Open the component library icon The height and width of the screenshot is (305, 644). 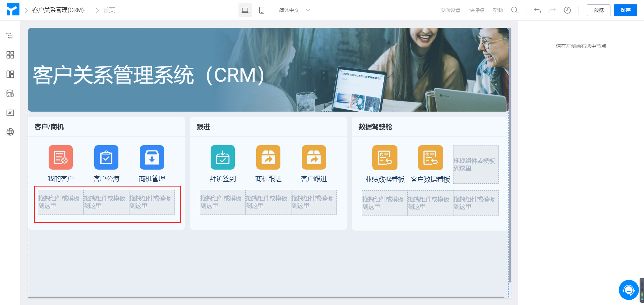[10, 55]
